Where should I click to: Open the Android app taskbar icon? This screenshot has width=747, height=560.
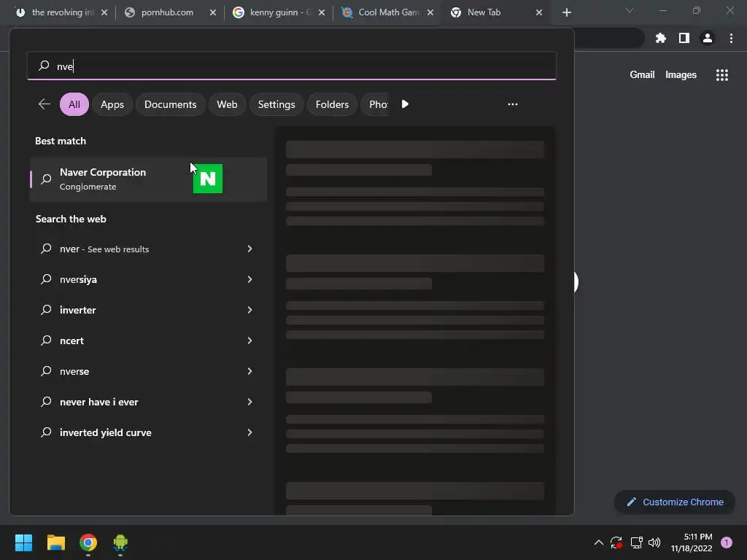click(120, 542)
